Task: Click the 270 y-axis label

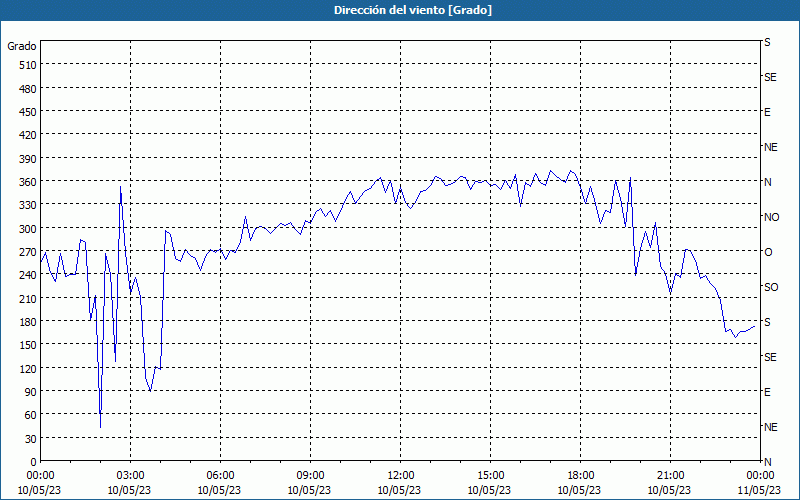Action: click(28, 252)
